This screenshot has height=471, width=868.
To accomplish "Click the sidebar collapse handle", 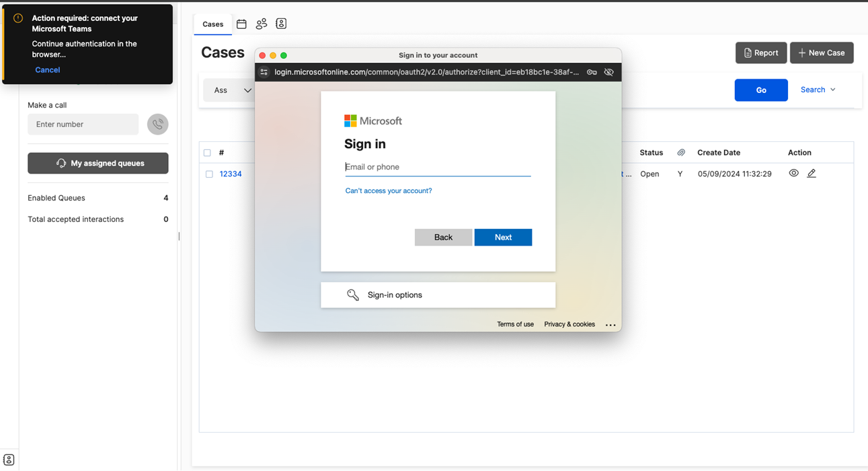I will coord(179,236).
